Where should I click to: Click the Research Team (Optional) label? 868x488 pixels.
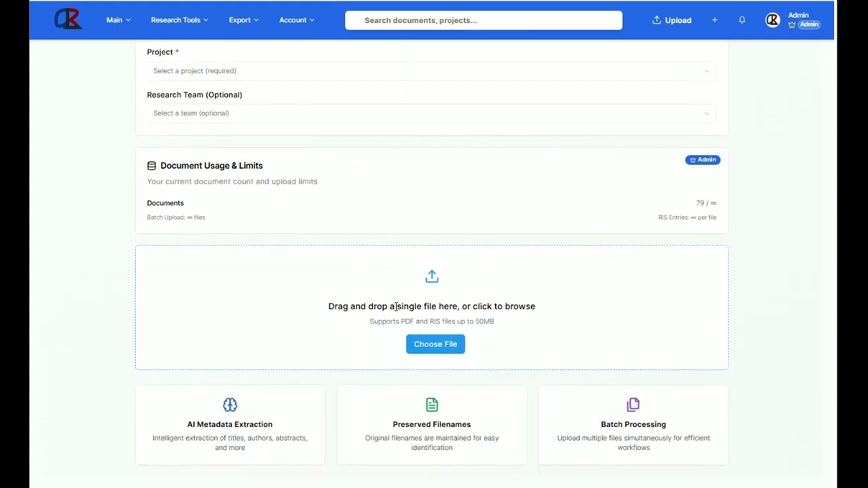[195, 95]
